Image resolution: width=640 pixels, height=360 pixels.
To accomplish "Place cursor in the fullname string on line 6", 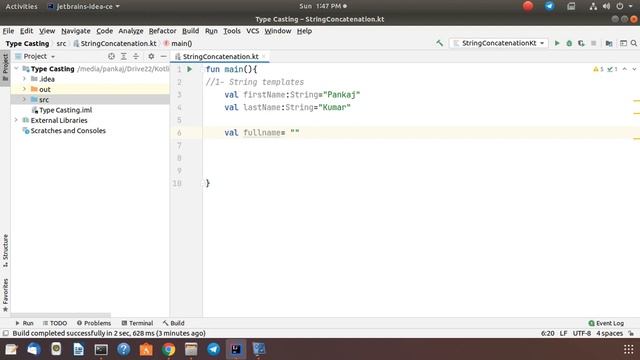I will [295, 133].
